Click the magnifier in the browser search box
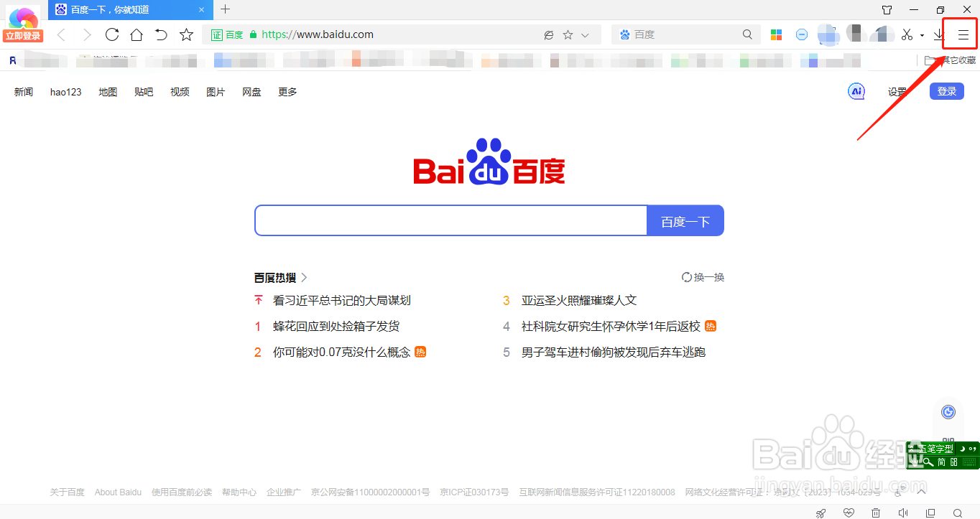Screen dimensions: 980x519 coord(747,34)
